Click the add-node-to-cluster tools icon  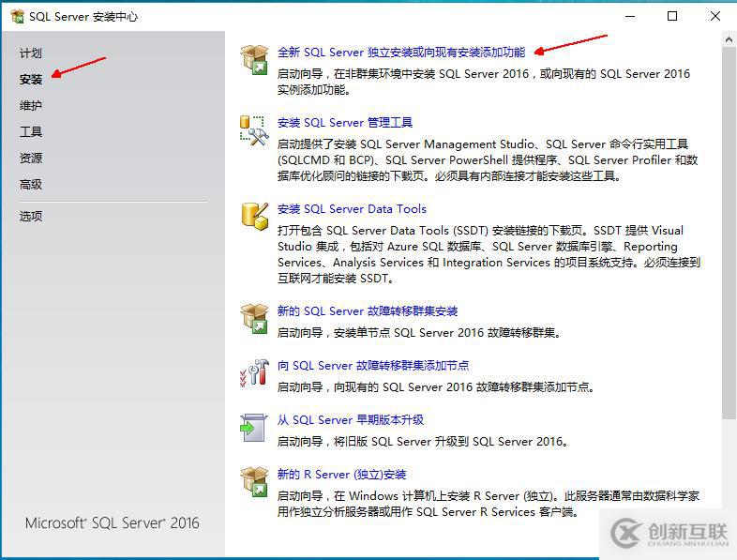254,372
